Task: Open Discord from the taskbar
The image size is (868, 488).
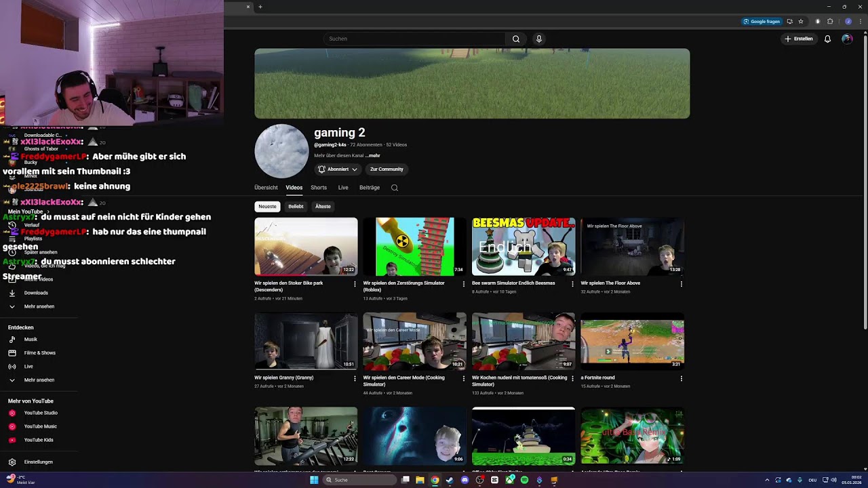Action: [465, 480]
